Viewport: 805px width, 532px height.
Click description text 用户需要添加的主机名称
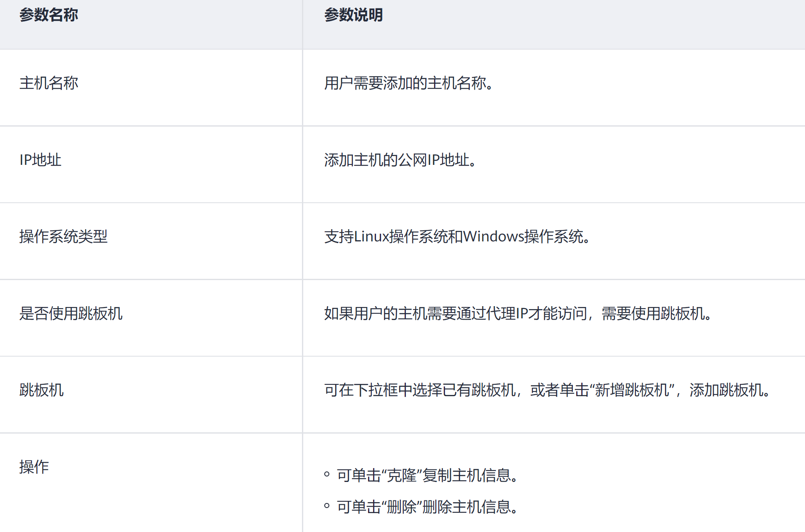click(x=408, y=83)
